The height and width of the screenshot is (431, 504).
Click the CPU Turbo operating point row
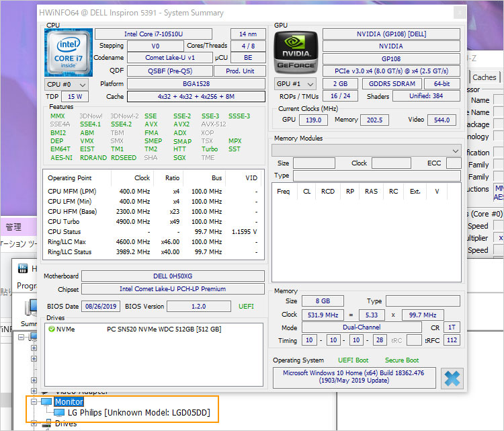click(x=153, y=222)
